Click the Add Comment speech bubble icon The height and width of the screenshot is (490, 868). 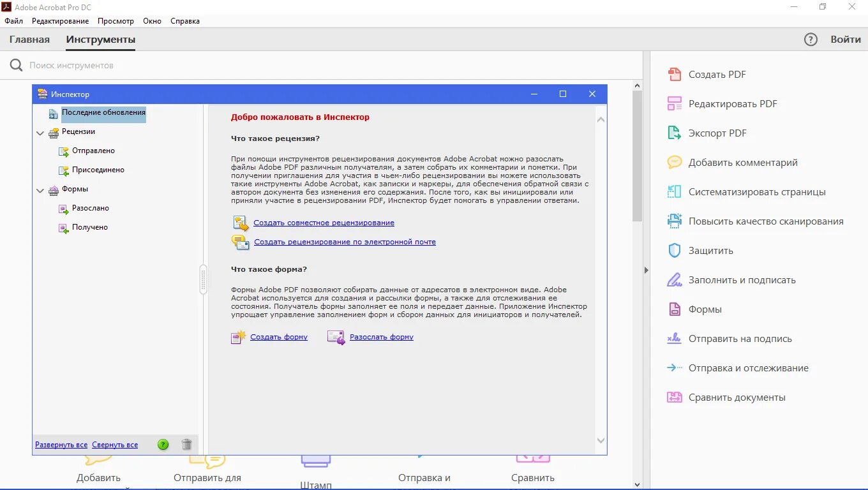(x=674, y=163)
